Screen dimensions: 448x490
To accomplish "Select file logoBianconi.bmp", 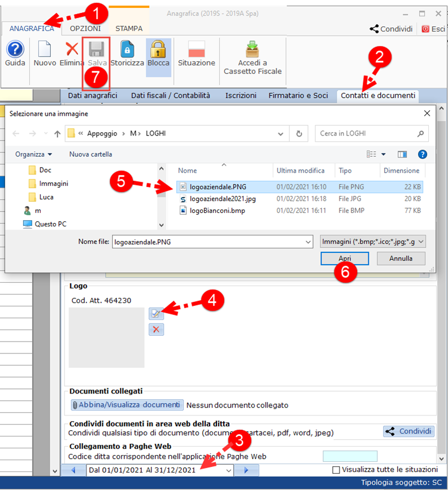I will (x=299, y=211).
